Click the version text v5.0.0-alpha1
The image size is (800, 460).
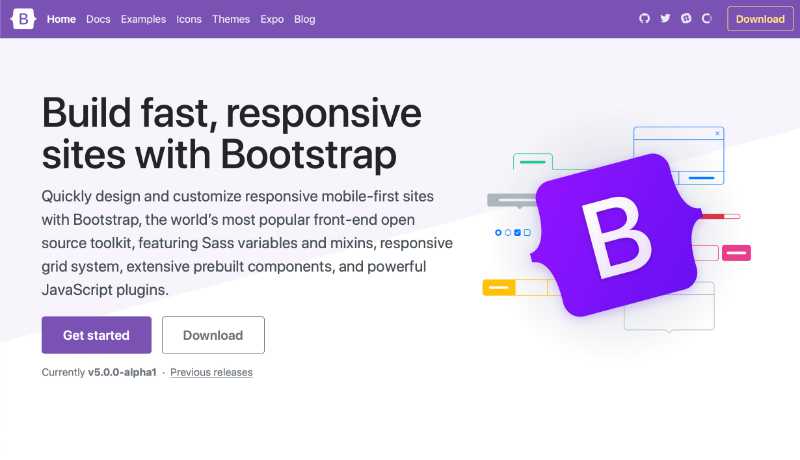pyautogui.click(x=122, y=372)
